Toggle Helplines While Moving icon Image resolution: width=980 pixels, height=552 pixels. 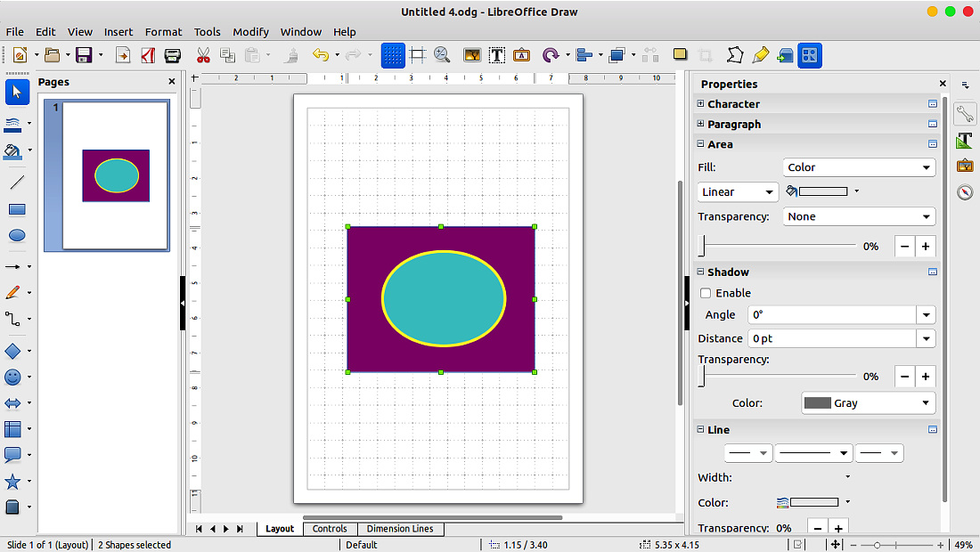(x=418, y=55)
